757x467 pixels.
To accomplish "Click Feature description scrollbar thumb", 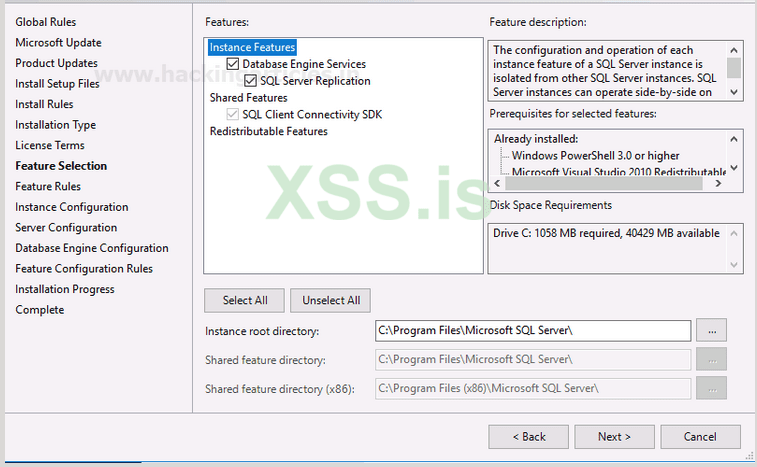I will [x=734, y=68].
